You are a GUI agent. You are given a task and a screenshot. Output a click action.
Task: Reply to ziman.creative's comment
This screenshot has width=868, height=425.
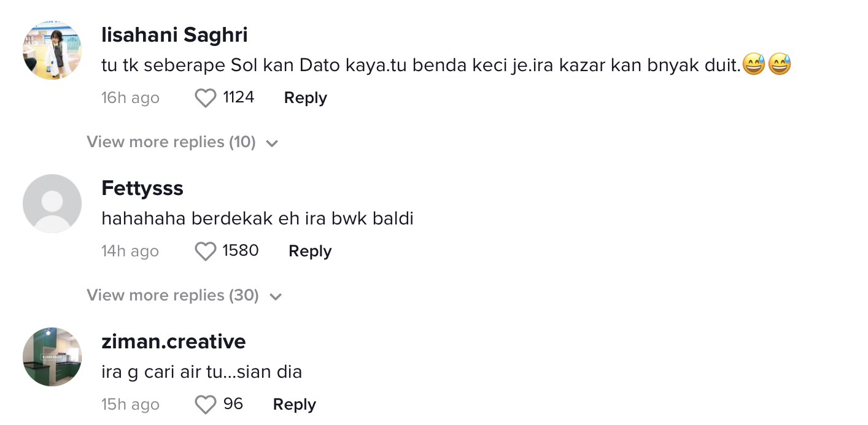pyautogui.click(x=294, y=405)
